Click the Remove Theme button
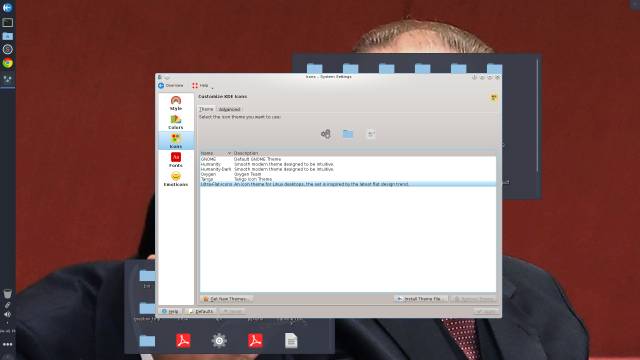 [x=473, y=299]
